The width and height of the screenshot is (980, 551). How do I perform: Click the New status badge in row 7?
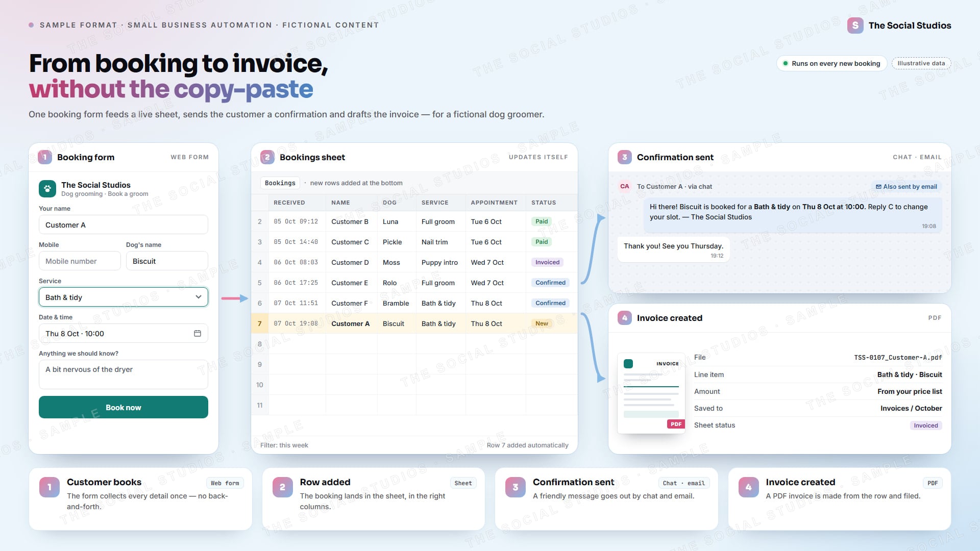tap(542, 323)
